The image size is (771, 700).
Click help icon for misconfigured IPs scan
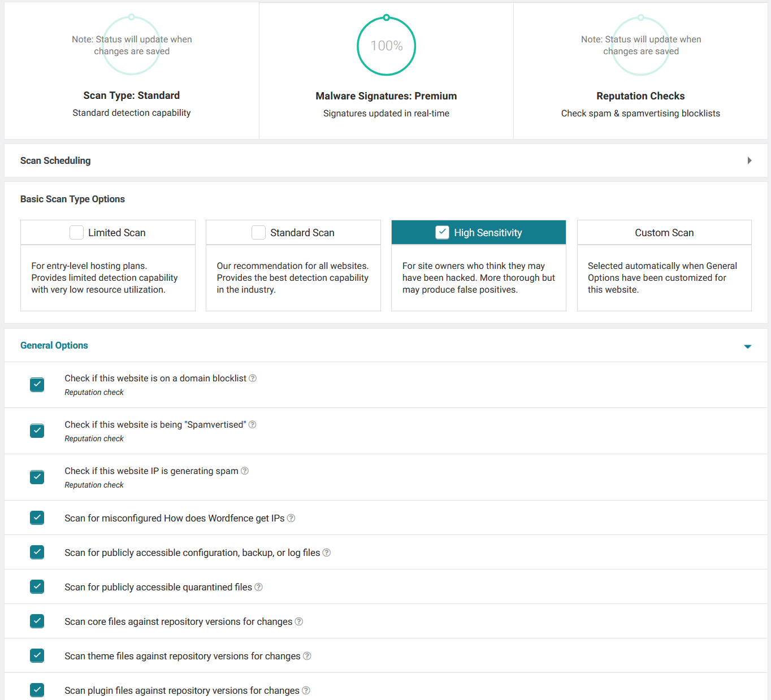tap(291, 519)
